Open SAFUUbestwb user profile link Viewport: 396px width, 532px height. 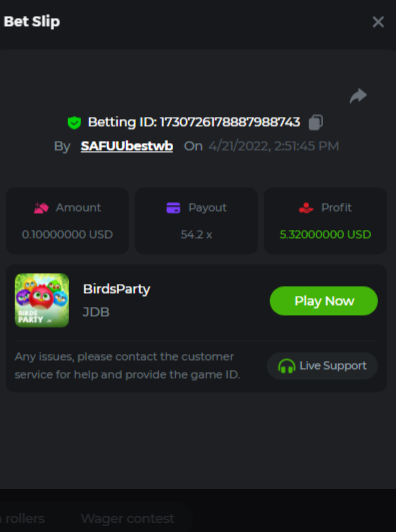tap(127, 146)
